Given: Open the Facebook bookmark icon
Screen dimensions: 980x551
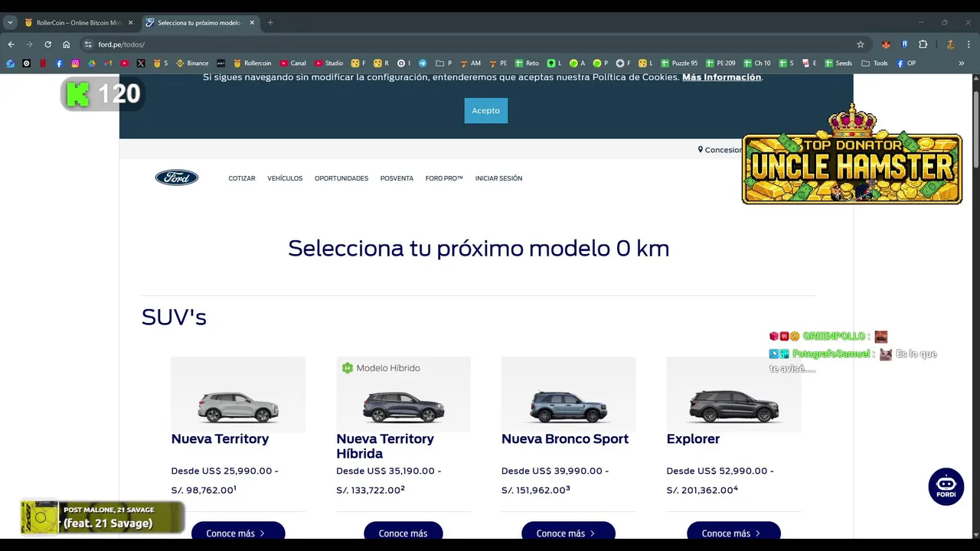Looking at the screenshot, I should 59,64.
